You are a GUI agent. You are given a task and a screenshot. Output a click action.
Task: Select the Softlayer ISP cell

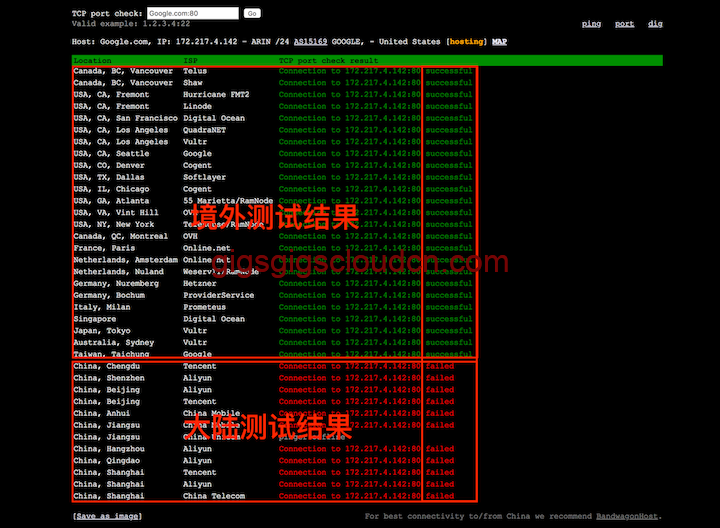point(205,177)
